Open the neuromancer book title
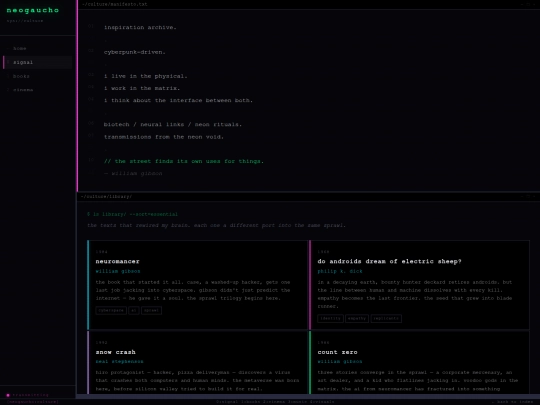 pos(117,261)
